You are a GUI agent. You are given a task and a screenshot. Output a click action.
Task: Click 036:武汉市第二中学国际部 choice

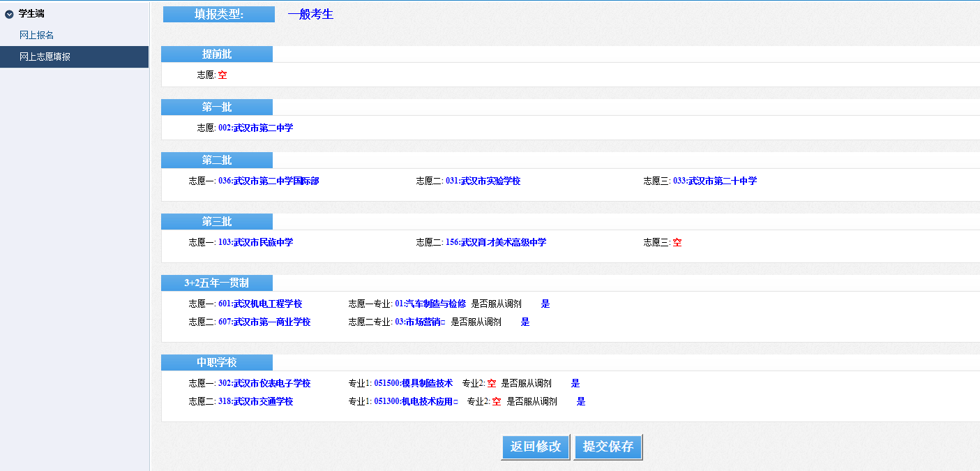tap(269, 181)
